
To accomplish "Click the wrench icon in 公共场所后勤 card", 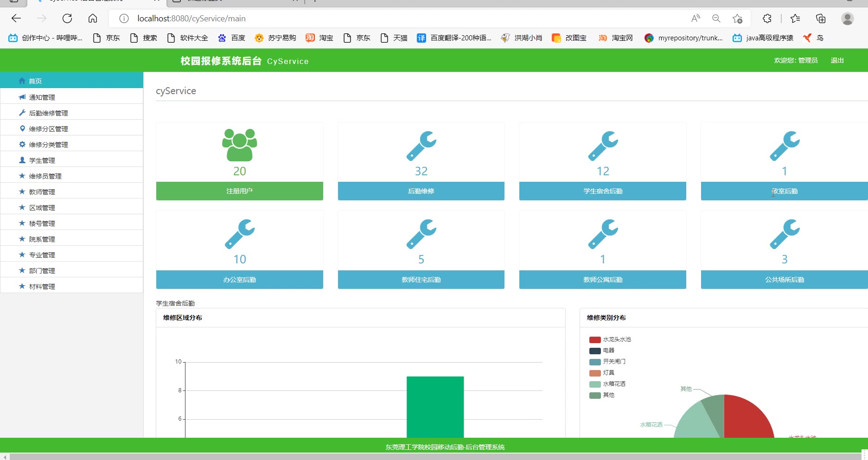I will [785, 234].
